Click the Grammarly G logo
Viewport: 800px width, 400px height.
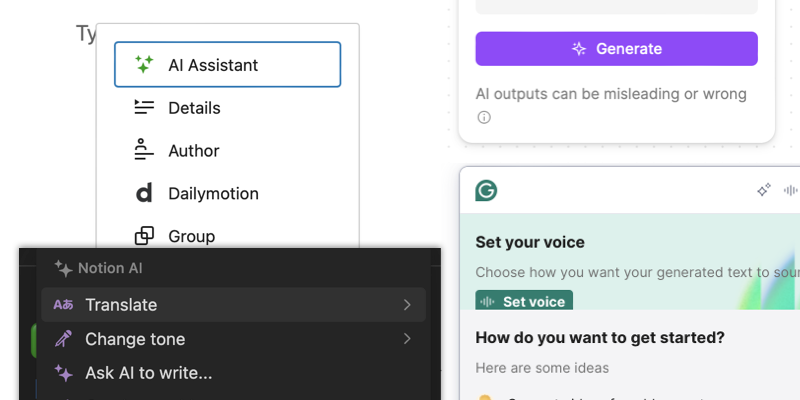point(486,190)
